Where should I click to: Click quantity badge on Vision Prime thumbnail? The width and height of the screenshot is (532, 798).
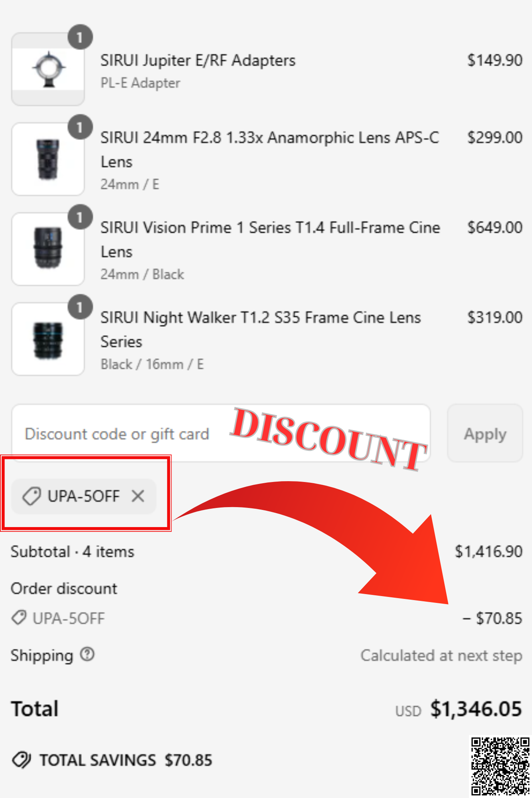pos(80,217)
